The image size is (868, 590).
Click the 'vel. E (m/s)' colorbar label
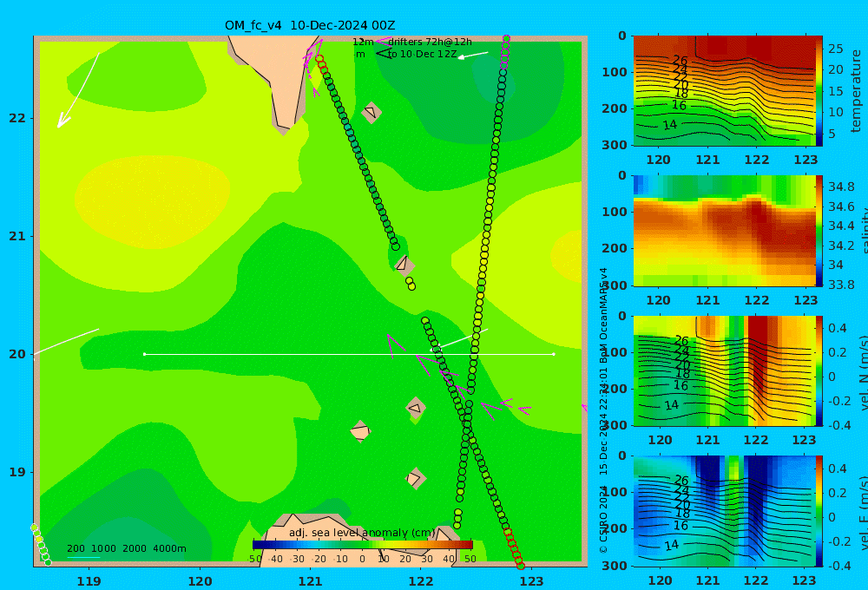[x=863, y=512]
